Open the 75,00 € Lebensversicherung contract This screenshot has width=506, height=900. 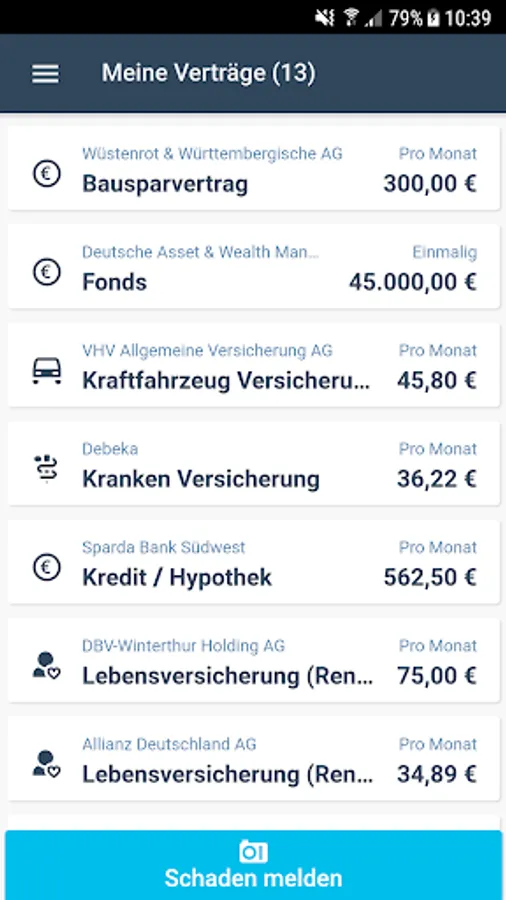[x=254, y=661]
